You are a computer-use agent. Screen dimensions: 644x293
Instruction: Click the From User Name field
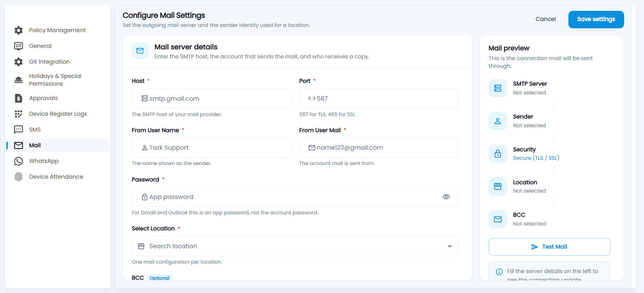pyautogui.click(x=211, y=148)
